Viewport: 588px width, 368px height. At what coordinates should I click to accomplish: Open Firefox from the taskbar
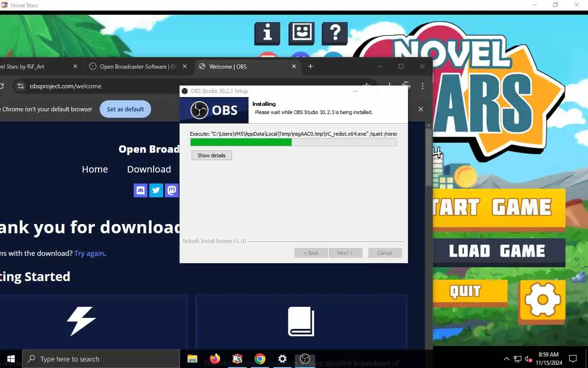pyautogui.click(x=215, y=359)
